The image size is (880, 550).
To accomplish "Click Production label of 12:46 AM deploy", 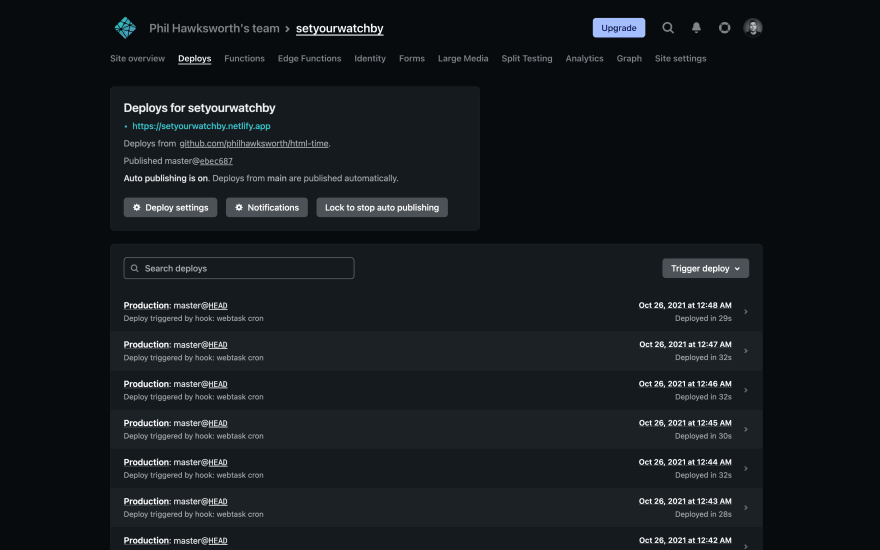I will click(146, 384).
